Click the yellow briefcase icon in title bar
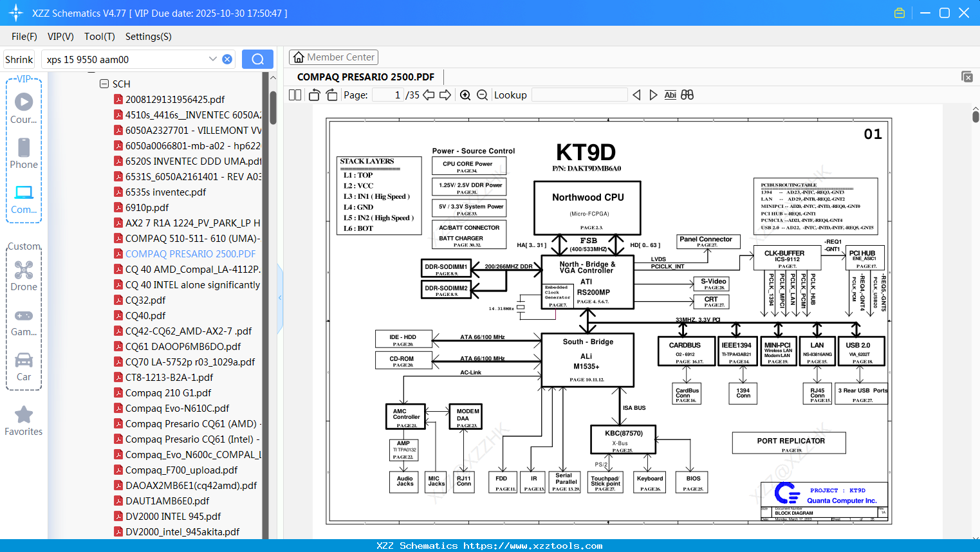 (900, 13)
